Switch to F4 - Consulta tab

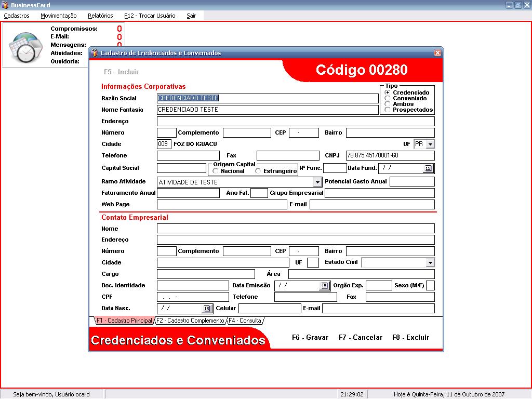245,321
